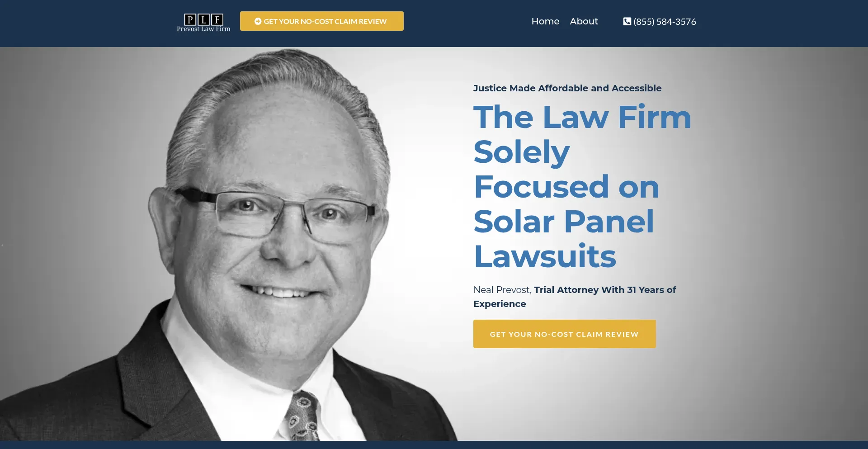Click the 'Solar Panel' line of the headline

tap(564, 222)
